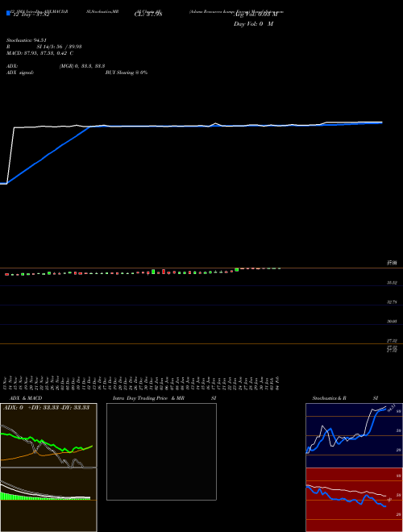
Task: Click the first date label on the x-axis
Action: (x=6, y=383)
